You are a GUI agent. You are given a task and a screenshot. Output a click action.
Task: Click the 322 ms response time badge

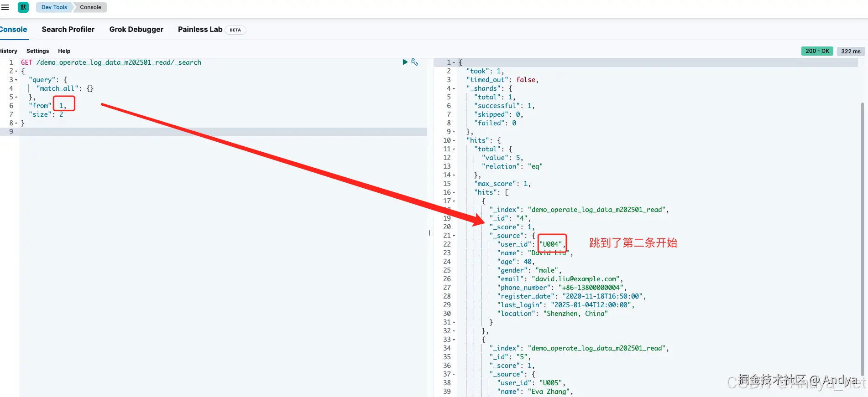pyautogui.click(x=851, y=52)
